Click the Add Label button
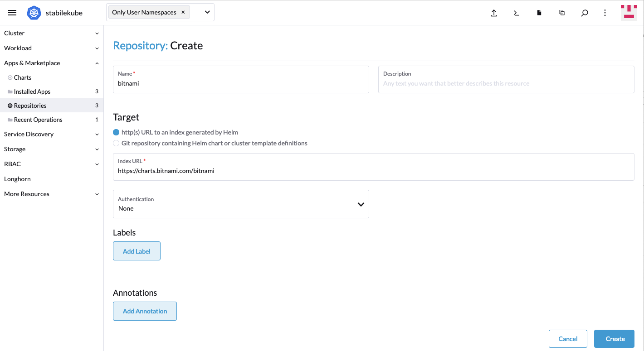 [137, 251]
